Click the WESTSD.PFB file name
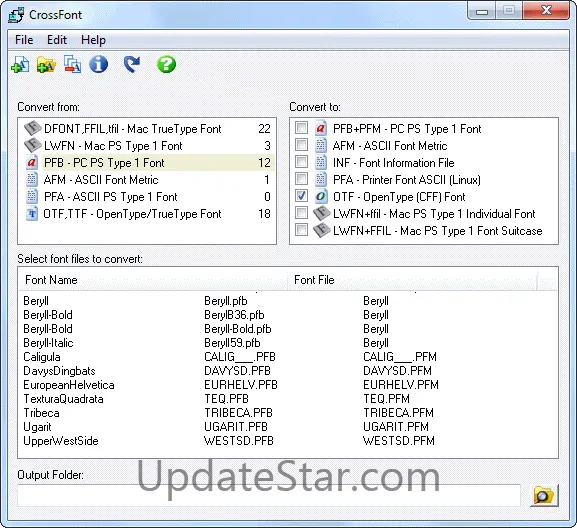This screenshot has height=528, width=577. tap(239, 440)
